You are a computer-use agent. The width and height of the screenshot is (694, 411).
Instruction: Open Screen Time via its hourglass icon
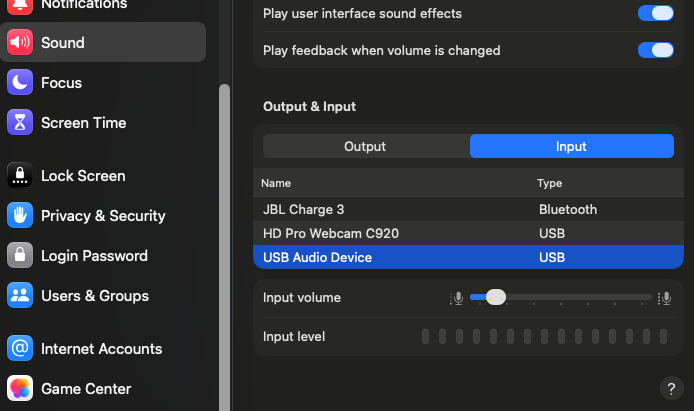(20, 123)
